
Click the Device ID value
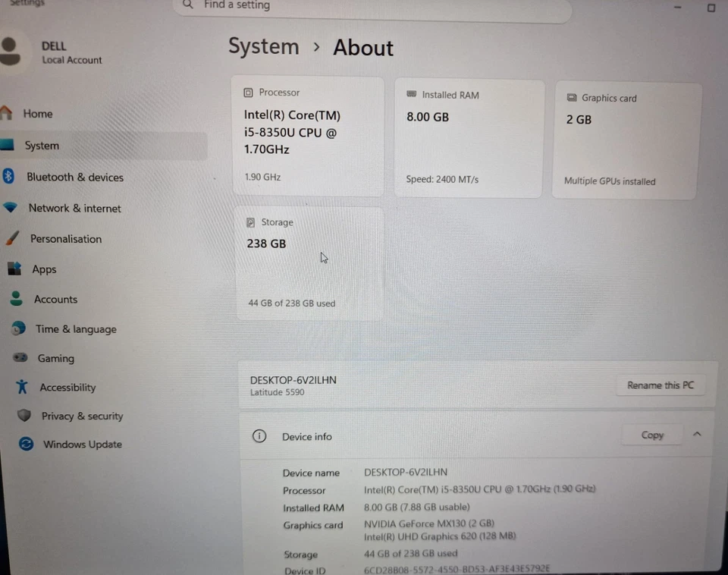tap(457, 568)
